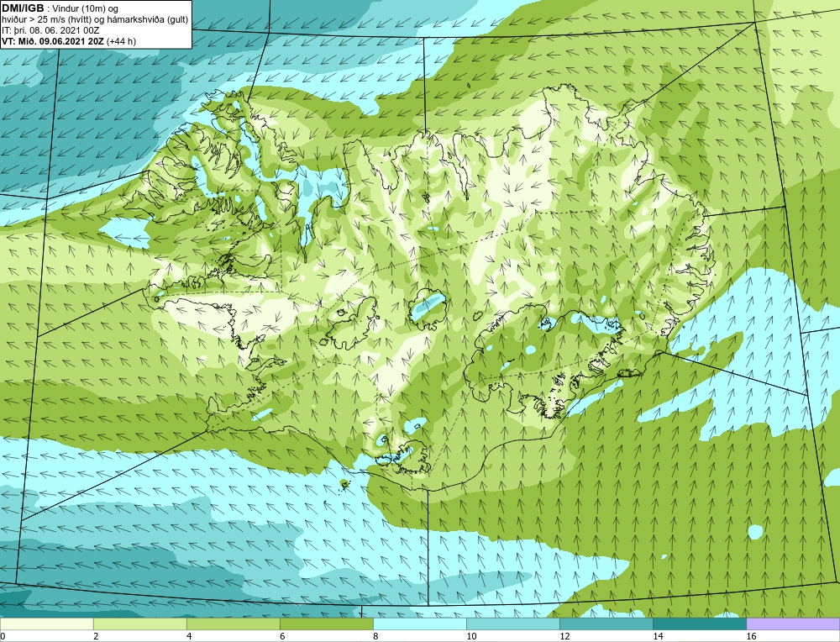Click the 6–8 m/s dark green legend swatch

[326, 624]
